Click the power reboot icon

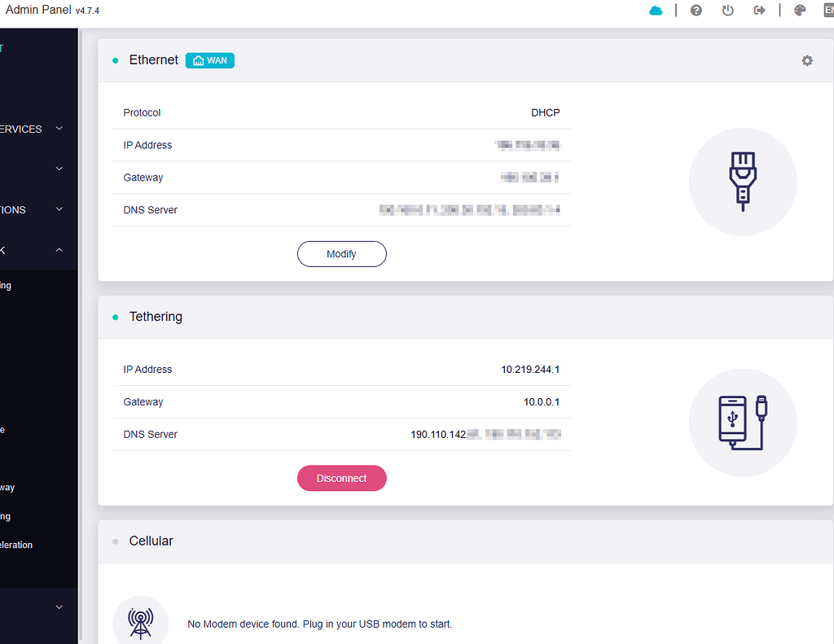(x=728, y=11)
